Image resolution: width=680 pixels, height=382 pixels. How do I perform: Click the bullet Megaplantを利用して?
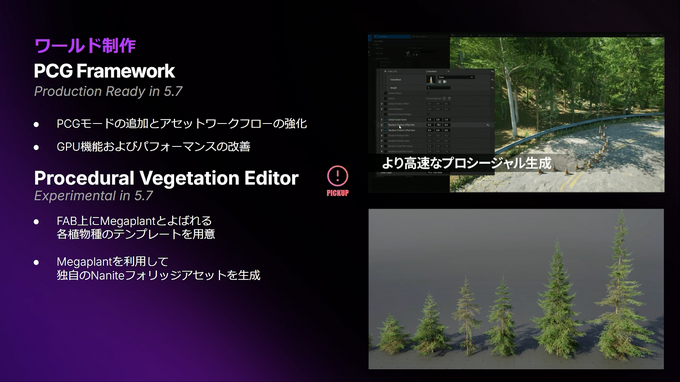(112, 261)
